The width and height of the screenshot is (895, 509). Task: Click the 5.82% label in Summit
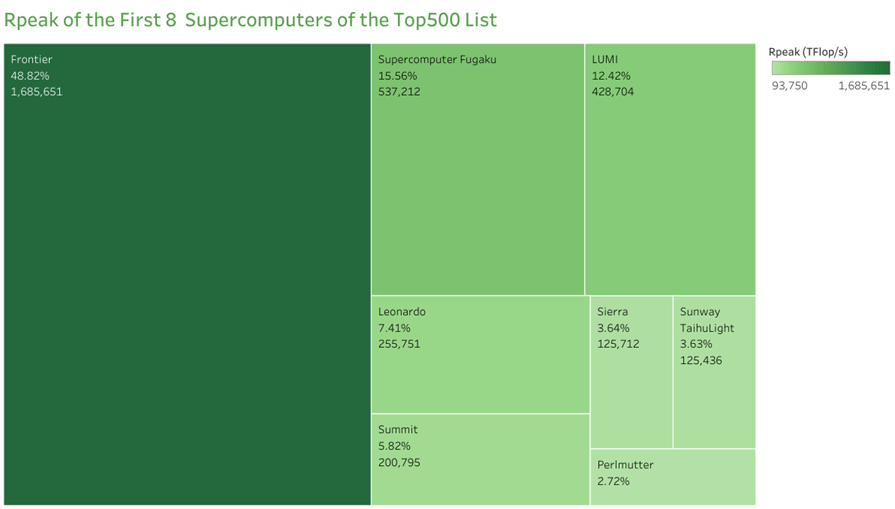pos(394,446)
